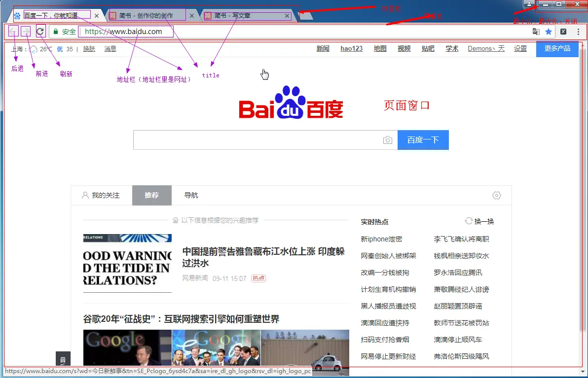Select the 我的关注 feed tab
This screenshot has height=378, width=588.
[101, 196]
